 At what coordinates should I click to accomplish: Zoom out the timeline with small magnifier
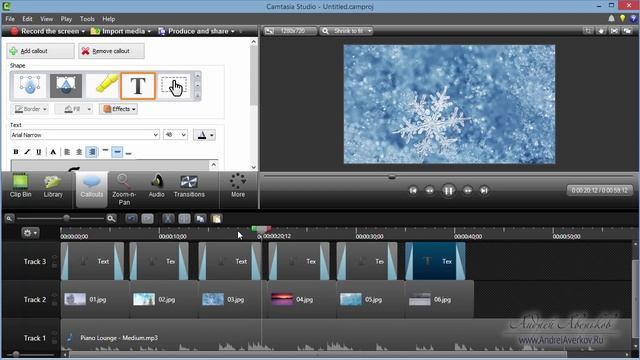point(9,219)
